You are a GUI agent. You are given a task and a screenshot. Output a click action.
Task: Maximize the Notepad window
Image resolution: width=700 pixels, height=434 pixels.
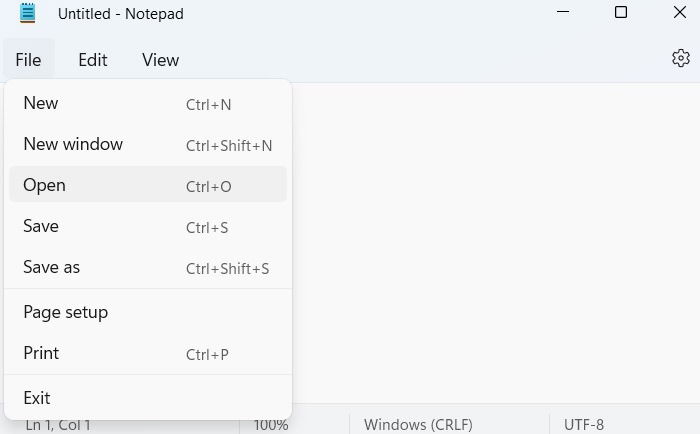[x=621, y=13]
